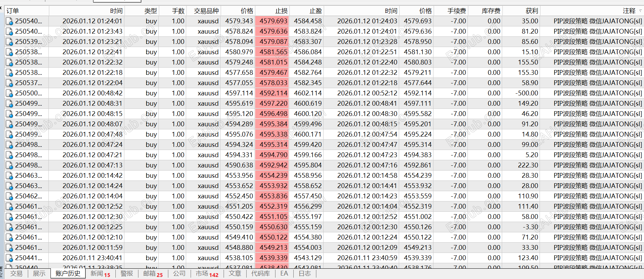This screenshot has height=279, width=644.
Task: View the 日志 tab
Action: tap(305, 274)
